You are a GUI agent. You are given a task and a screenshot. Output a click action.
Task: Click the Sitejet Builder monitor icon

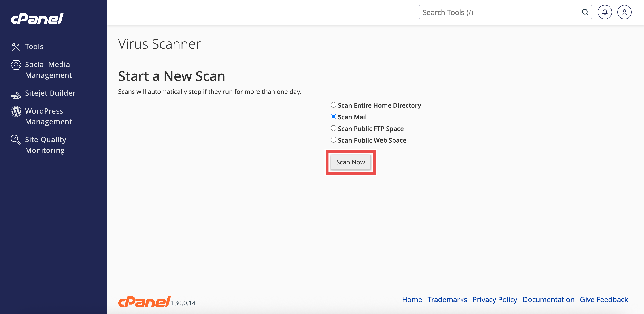(x=16, y=93)
